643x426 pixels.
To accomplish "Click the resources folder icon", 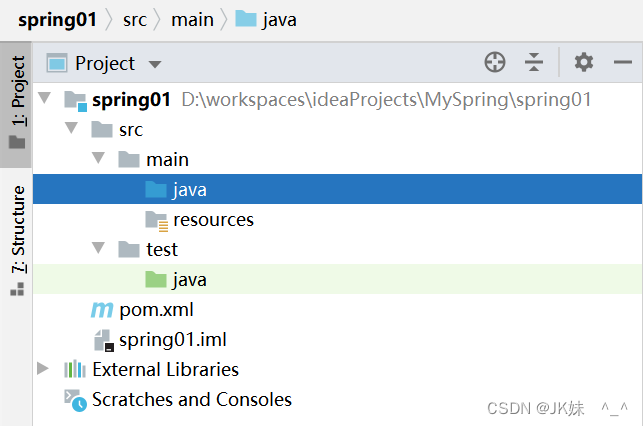I will tap(157, 221).
